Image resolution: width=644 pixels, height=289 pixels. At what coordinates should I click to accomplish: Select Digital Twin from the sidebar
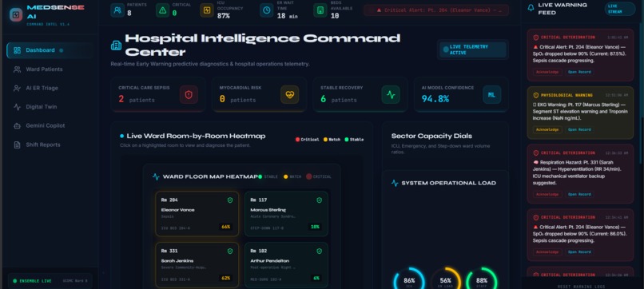pyautogui.click(x=50, y=107)
